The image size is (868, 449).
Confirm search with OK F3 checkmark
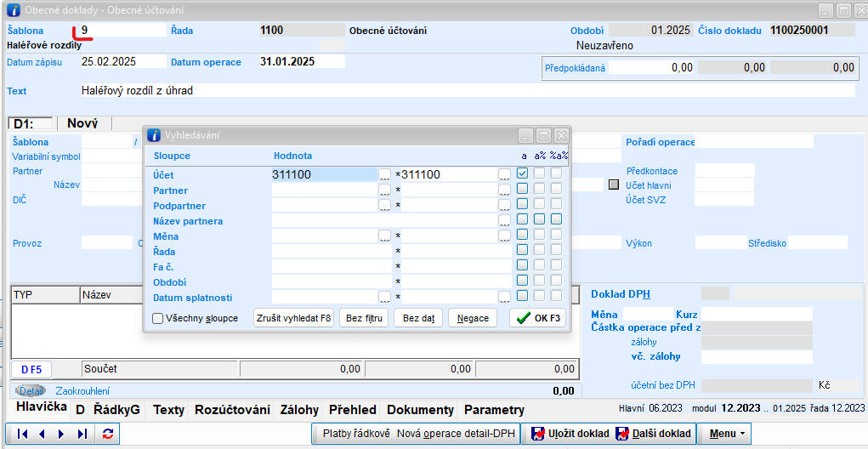coord(537,318)
